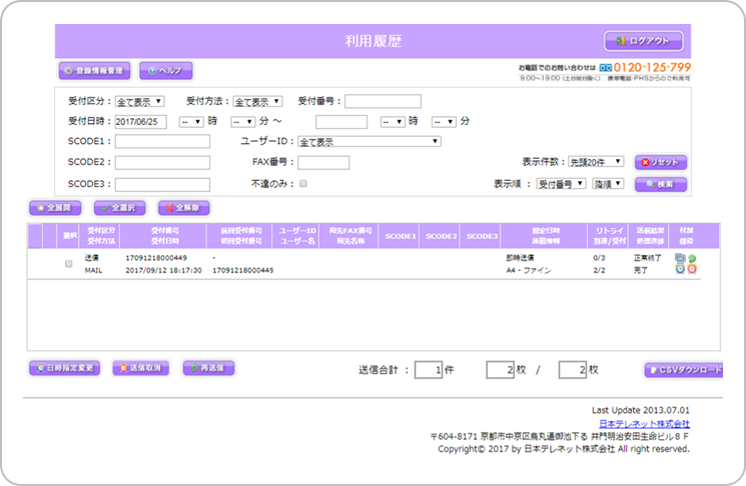Screen dimensions: 746x486
Task: Click 全選択 to select all rows
Action: [119, 208]
